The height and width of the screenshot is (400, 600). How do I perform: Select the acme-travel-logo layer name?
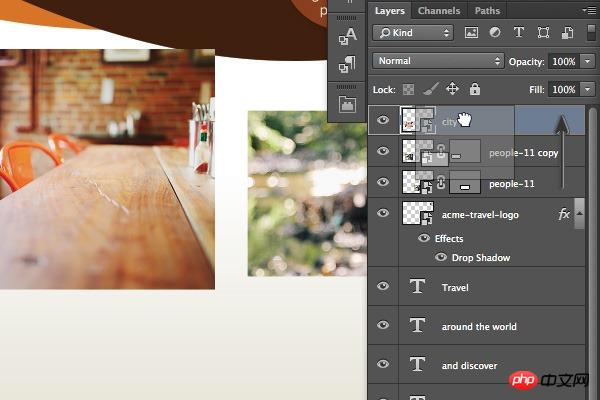click(x=480, y=215)
